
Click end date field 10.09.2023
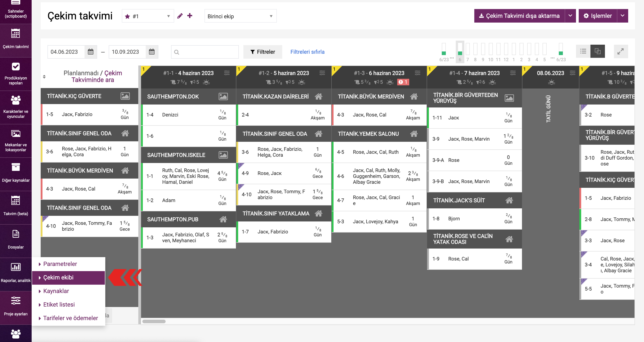tap(127, 52)
